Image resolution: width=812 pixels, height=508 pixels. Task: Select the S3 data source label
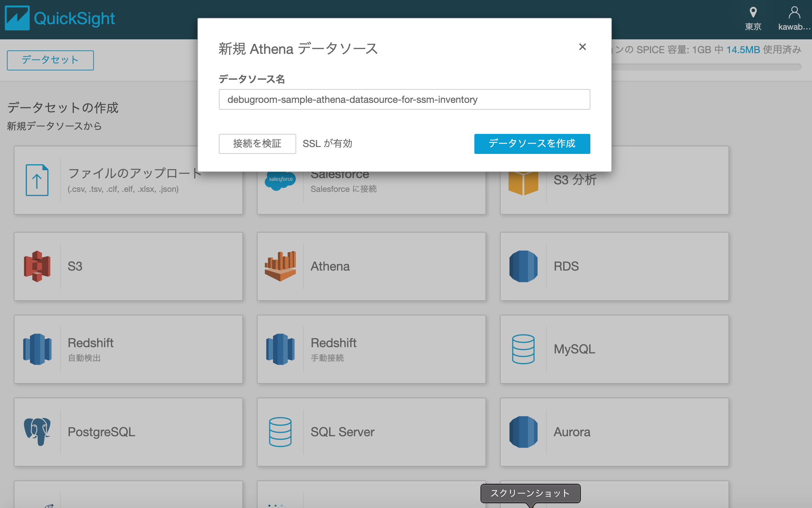point(75,266)
